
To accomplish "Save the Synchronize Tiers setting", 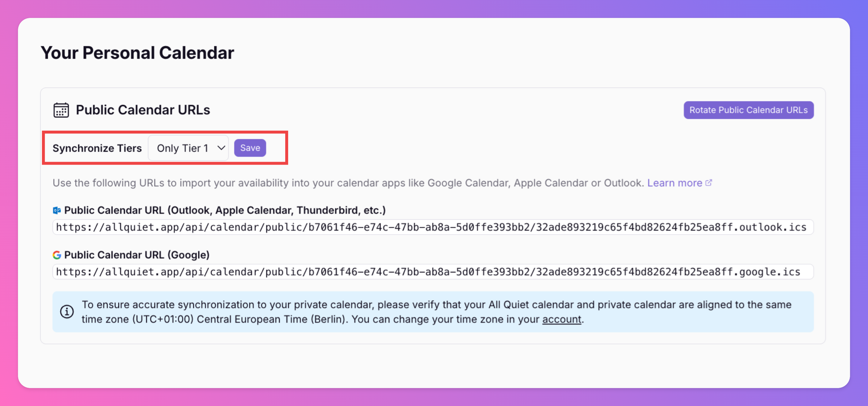I will 250,148.
